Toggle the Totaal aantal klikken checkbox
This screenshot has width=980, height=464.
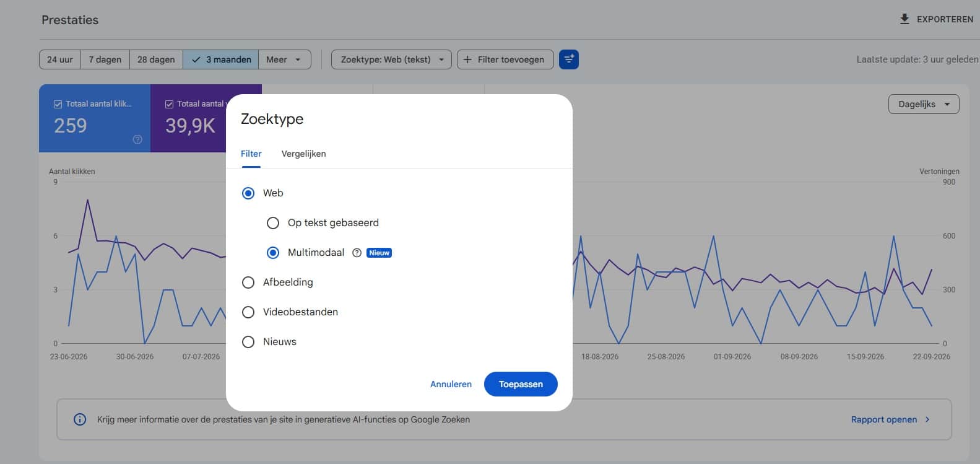tap(58, 104)
